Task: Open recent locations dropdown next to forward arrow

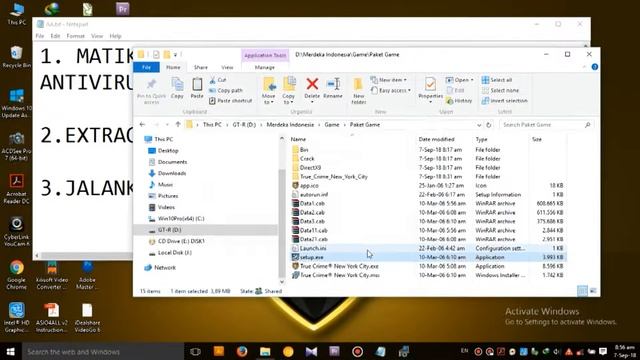Action: click(167, 124)
